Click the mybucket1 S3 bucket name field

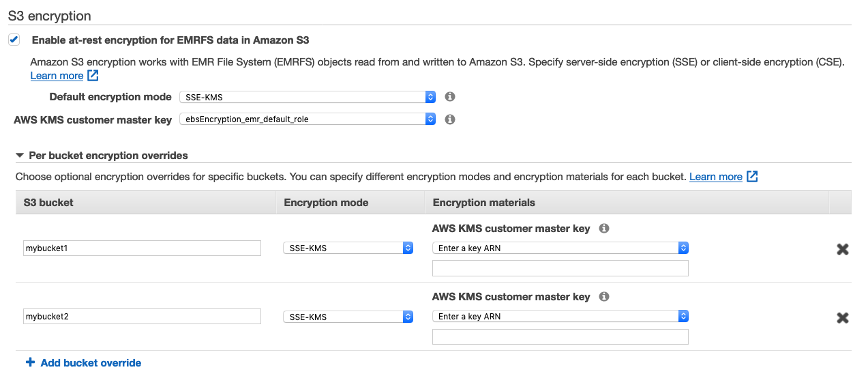coord(142,248)
